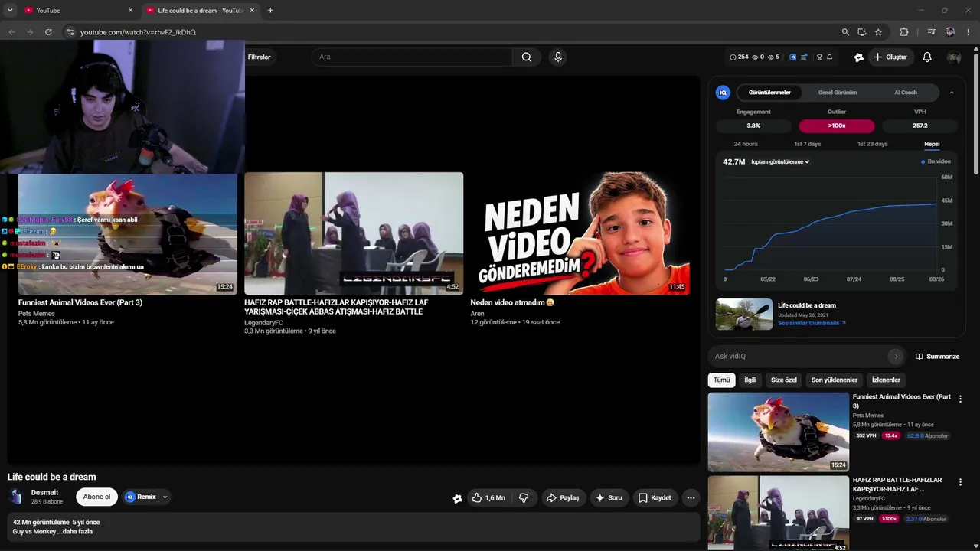Switch to the Genel Görünüm tab
The height and width of the screenshot is (551, 980).
[838, 93]
